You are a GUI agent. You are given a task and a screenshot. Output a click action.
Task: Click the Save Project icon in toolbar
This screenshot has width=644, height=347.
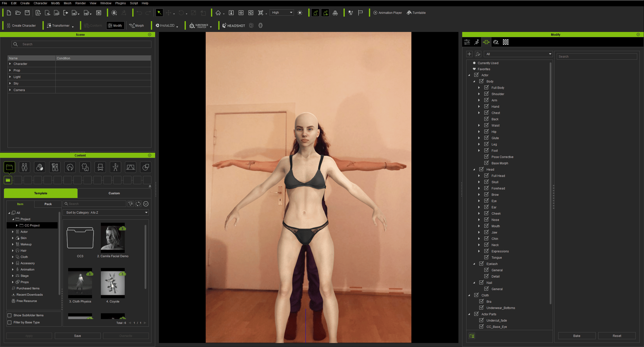(x=27, y=13)
